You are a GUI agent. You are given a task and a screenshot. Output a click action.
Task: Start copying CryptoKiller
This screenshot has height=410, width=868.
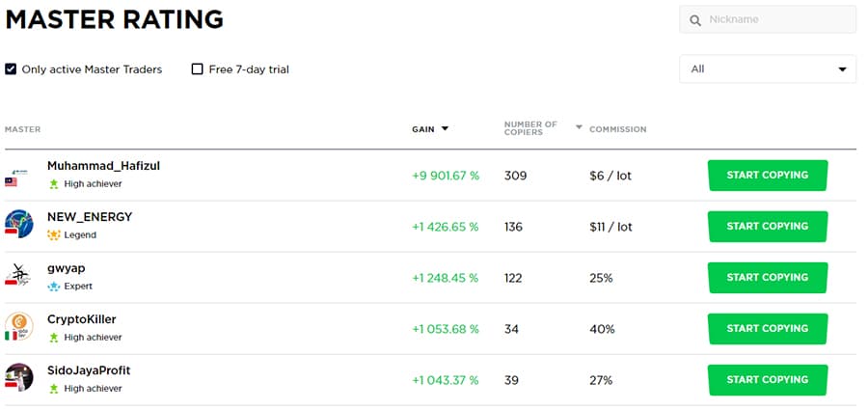tap(767, 328)
